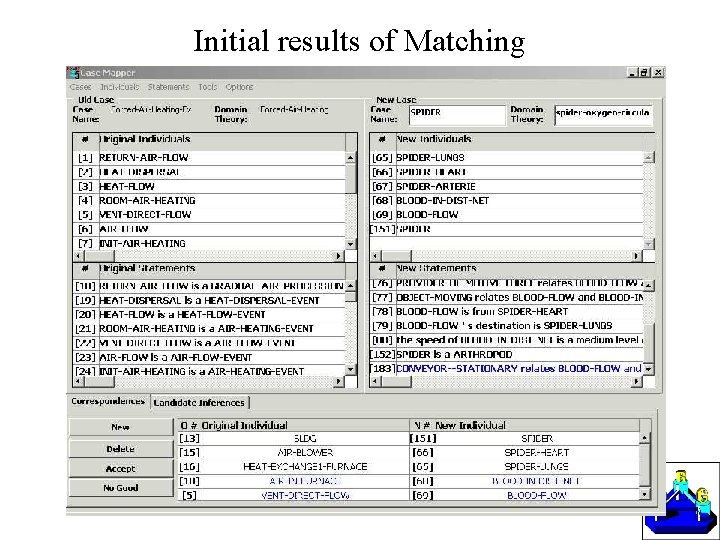Select SPIDER-ARTERIE individual row
The width and height of the screenshot is (720, 540).
pos(506,186)
